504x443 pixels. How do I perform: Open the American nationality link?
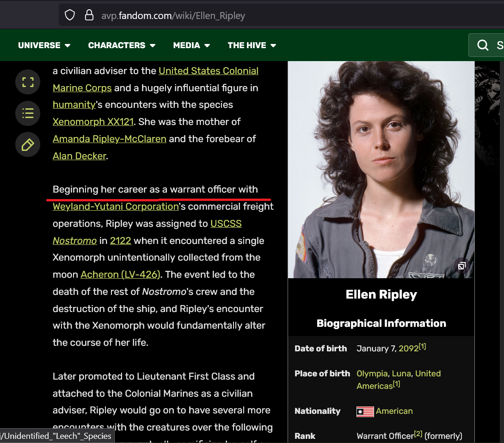click(x=394, y=411)
